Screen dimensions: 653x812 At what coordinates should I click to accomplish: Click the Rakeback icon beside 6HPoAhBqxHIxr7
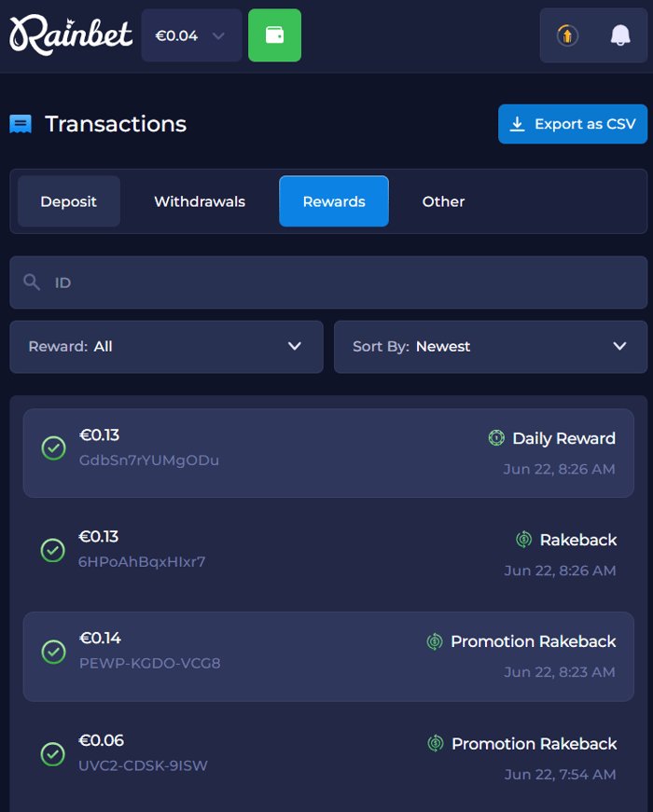click(x=524, y=540)
